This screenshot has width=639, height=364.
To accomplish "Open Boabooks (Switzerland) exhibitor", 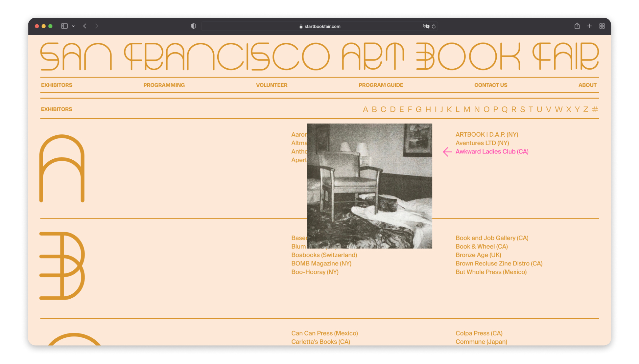I will coord(324,255).
